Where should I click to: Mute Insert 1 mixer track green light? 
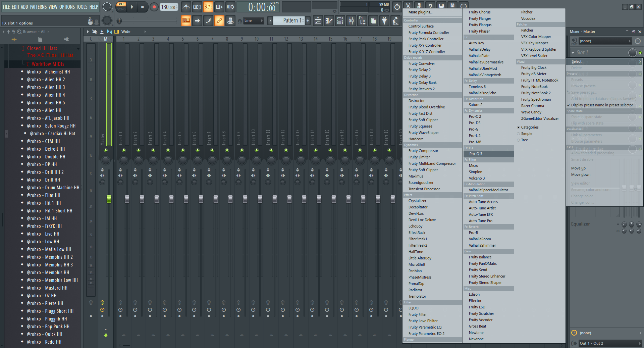pos(124,150)
